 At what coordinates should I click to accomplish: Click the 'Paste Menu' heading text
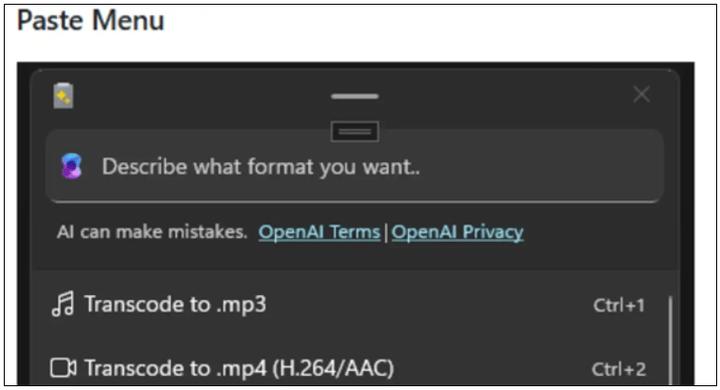(x=90, y=21)
